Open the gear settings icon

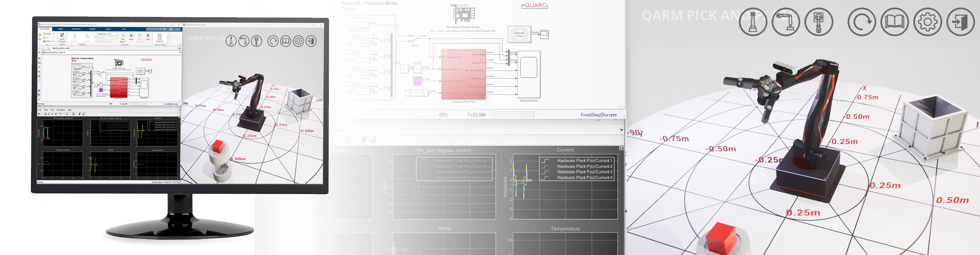[x=927, y=22]
